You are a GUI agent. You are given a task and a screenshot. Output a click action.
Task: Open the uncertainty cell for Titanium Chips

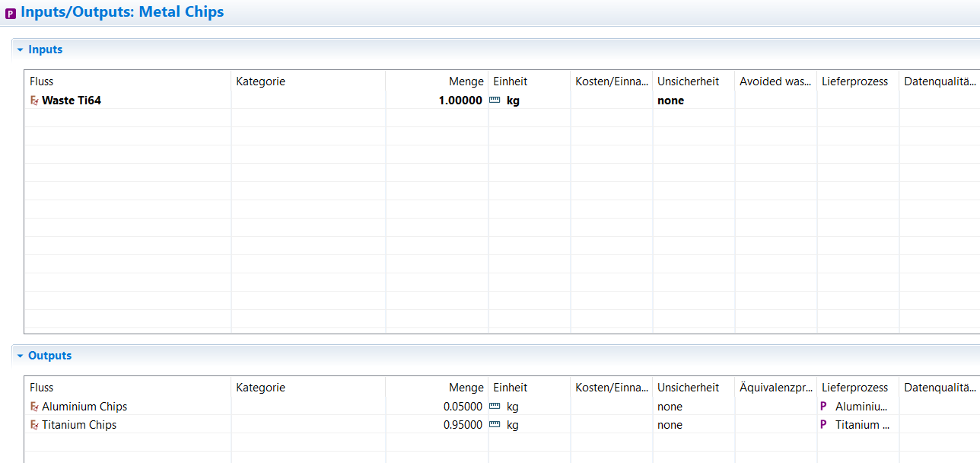pos(670,425)
